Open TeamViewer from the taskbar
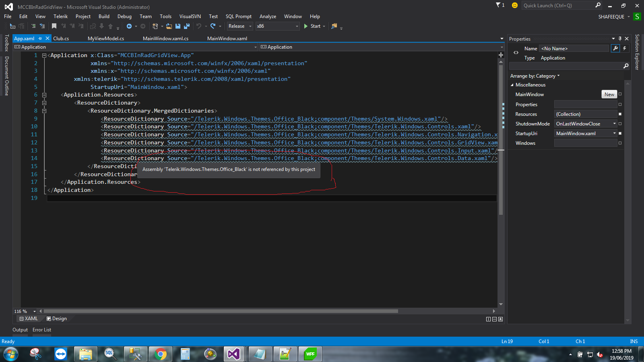644x362 pixels. point(61,354)
